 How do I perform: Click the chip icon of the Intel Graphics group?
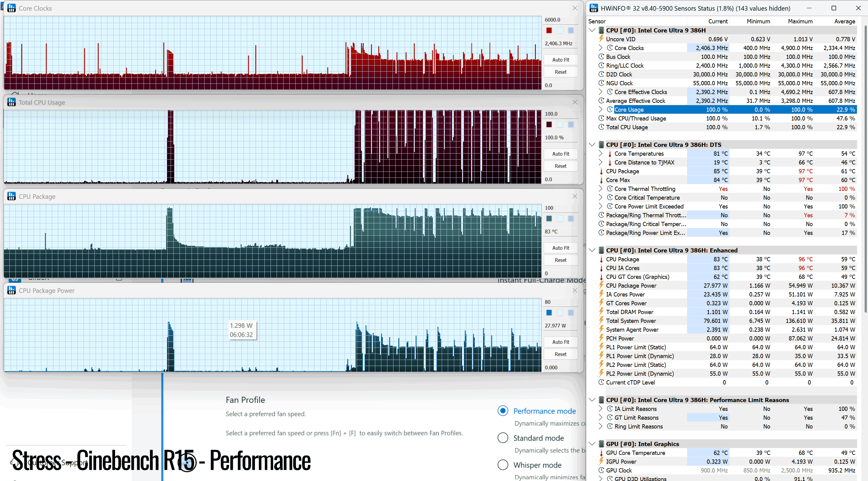[x=601, y=444]
